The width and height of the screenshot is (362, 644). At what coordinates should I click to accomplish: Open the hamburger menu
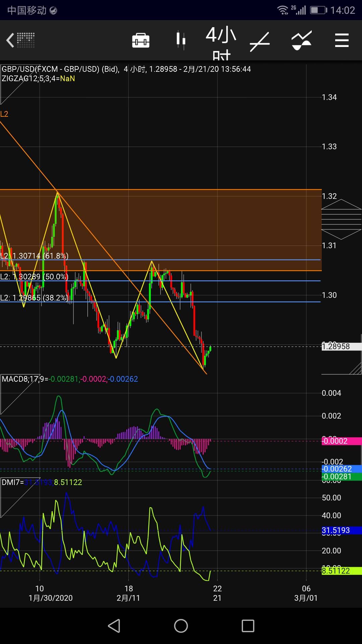[342, 40]
